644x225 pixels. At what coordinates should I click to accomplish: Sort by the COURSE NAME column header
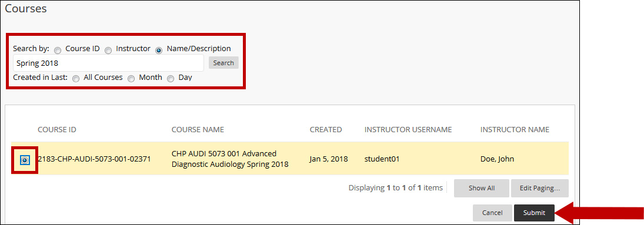(198, 130)
